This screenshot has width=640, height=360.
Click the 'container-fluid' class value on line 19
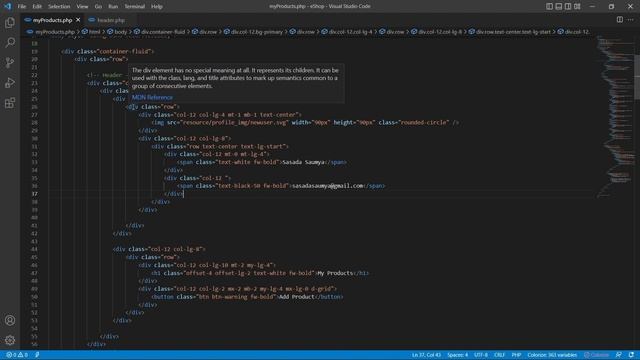(126, 51)
